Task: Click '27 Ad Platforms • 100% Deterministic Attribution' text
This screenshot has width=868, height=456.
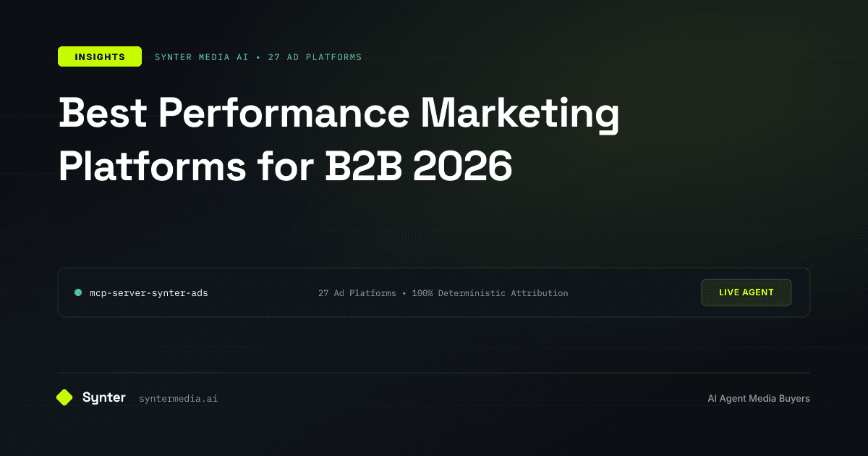Action: point(443,293)
